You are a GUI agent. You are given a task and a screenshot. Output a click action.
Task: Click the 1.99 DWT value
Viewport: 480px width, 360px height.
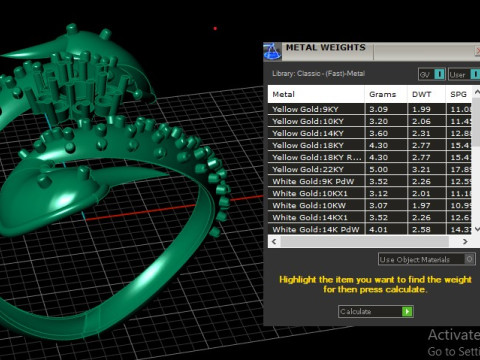tap(421, 109)
